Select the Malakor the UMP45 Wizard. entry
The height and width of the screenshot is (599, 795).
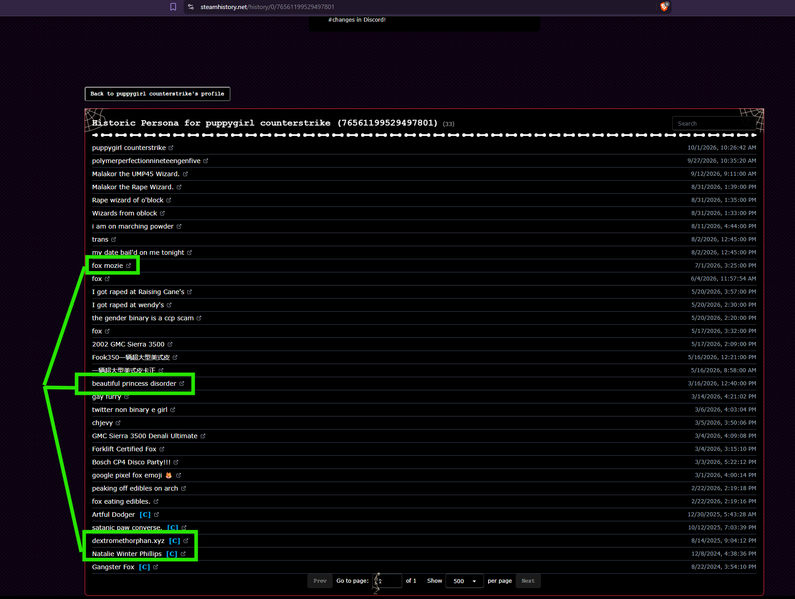pyautogui.click(x=135, y=174)
